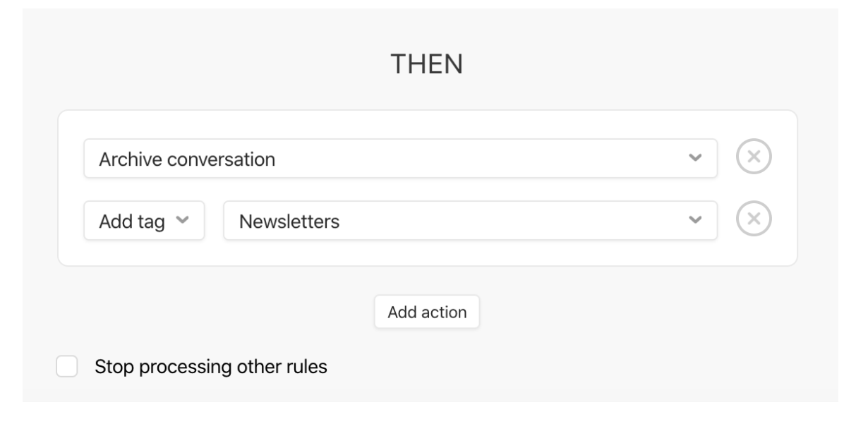
Task: Click the THEN section heading
Action: (x=427, y=66)
